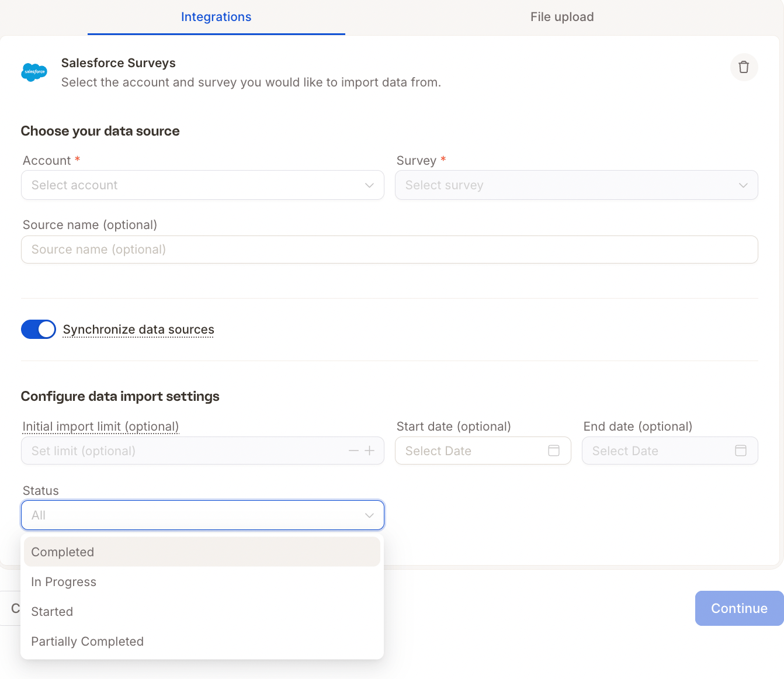Select Partially Completed status option

click(202, 641)
